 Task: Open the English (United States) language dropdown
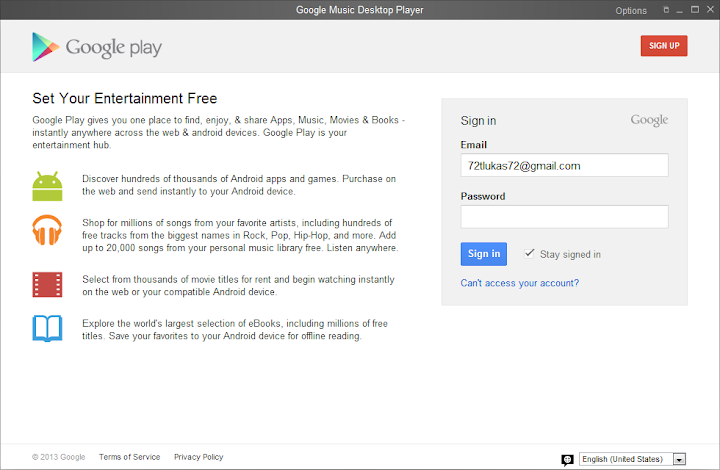pyautogui.click(x=632, y=459)
